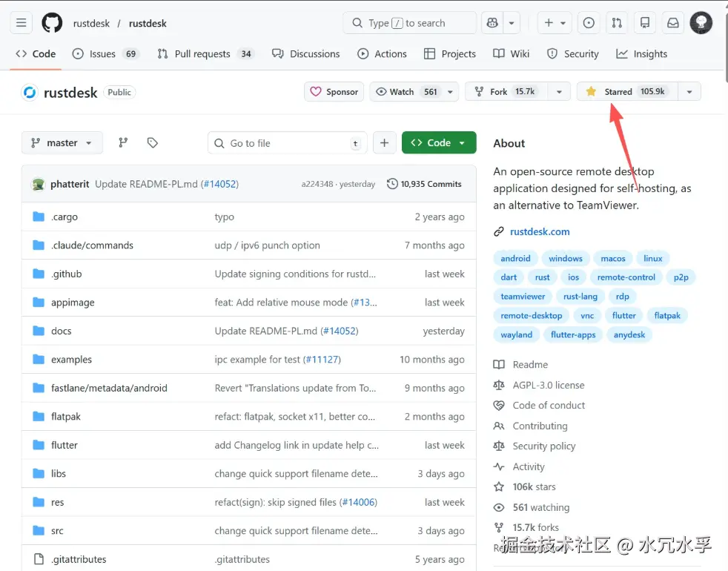Click the Sponsor heart button

point(334,92)
